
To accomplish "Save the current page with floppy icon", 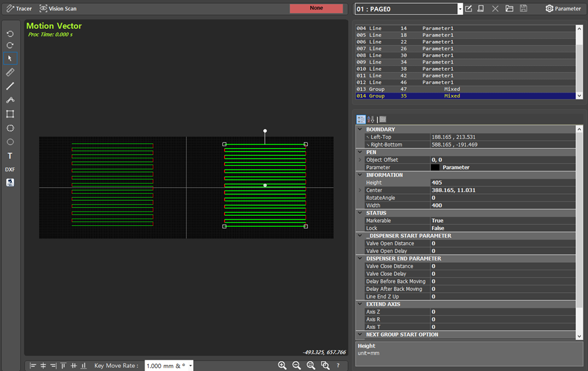I will 524,9.
